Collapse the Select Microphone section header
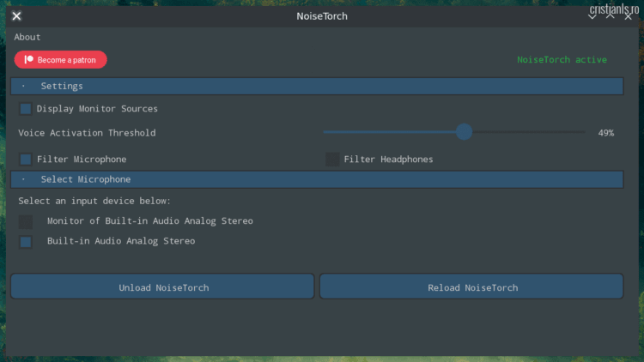 317,179
